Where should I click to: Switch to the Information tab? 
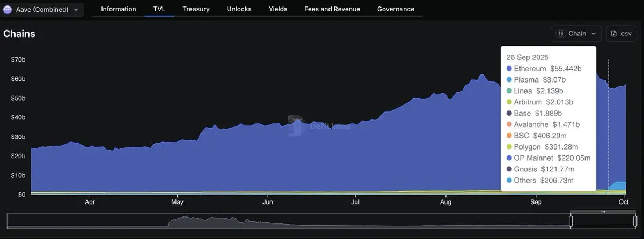[119, 9]
